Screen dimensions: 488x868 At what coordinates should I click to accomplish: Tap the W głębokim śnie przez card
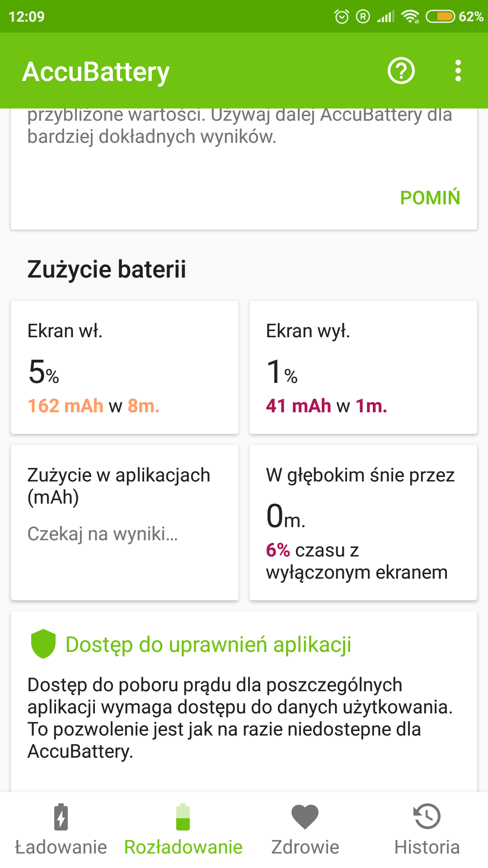coord(363,523)
